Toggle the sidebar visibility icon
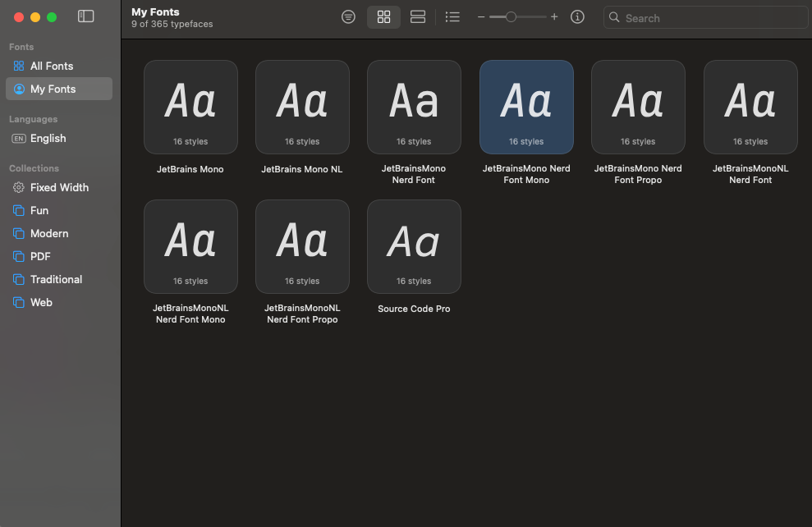 point(85,16)
